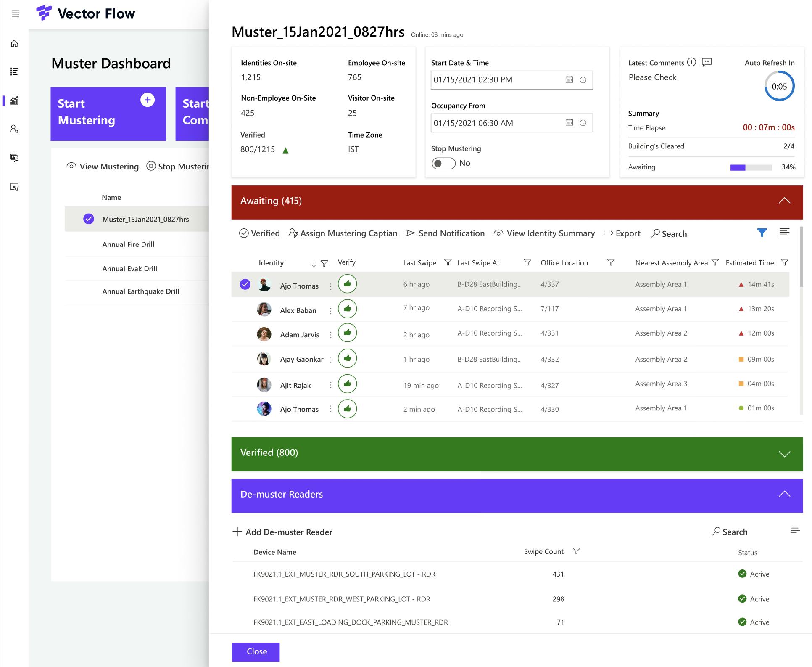Open the comments chat bubble icon
Image resolution: width=812 pixels, height=667 pixels.
pos(707,62)
